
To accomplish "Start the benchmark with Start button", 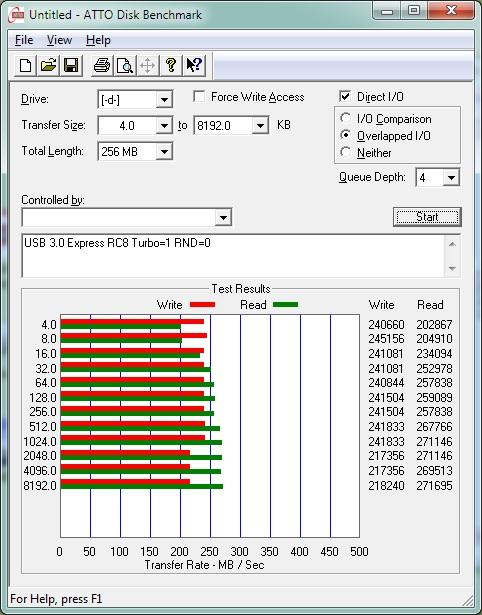I will click(x=427, y=217).
